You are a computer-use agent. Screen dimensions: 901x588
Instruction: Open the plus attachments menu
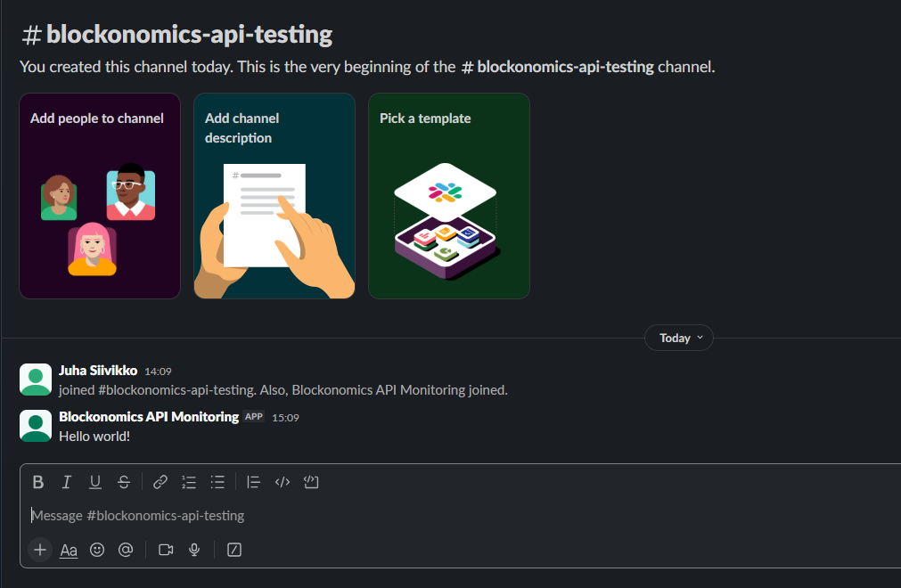(40, 550)
